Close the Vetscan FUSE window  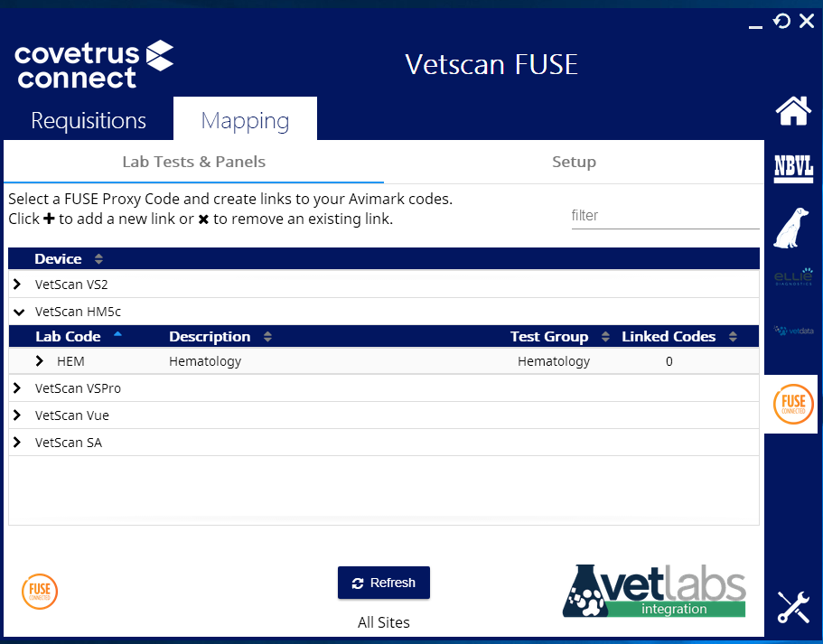tap(807, 21)
